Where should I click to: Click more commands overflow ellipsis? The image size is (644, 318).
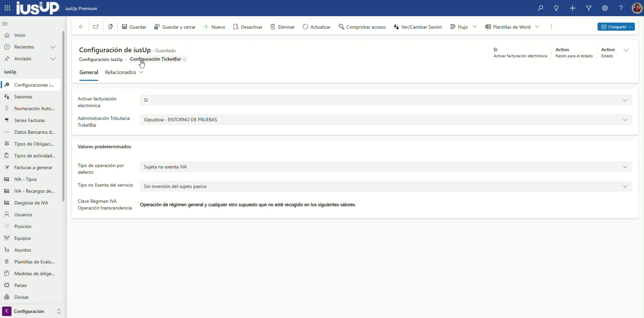click(551, 27)
